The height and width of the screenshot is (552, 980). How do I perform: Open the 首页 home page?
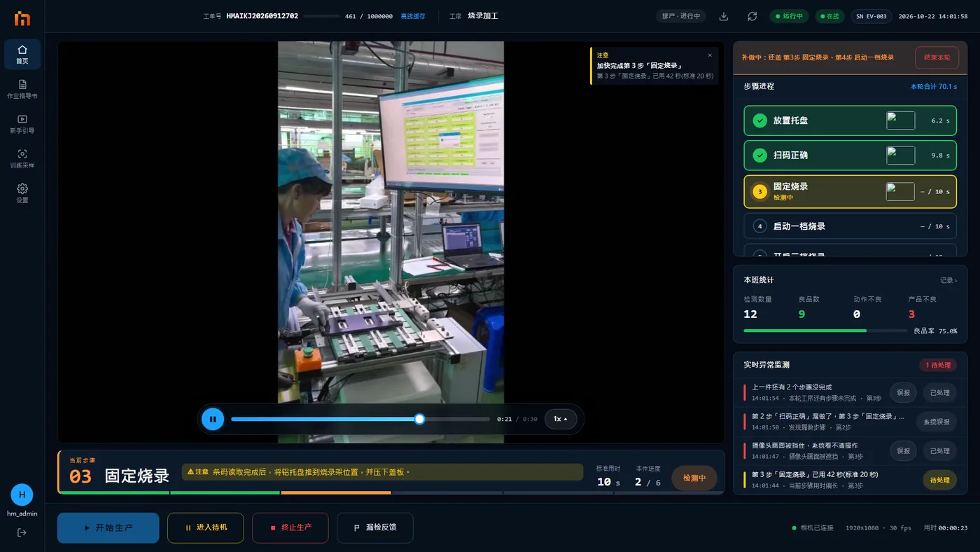tap(22, 54)
